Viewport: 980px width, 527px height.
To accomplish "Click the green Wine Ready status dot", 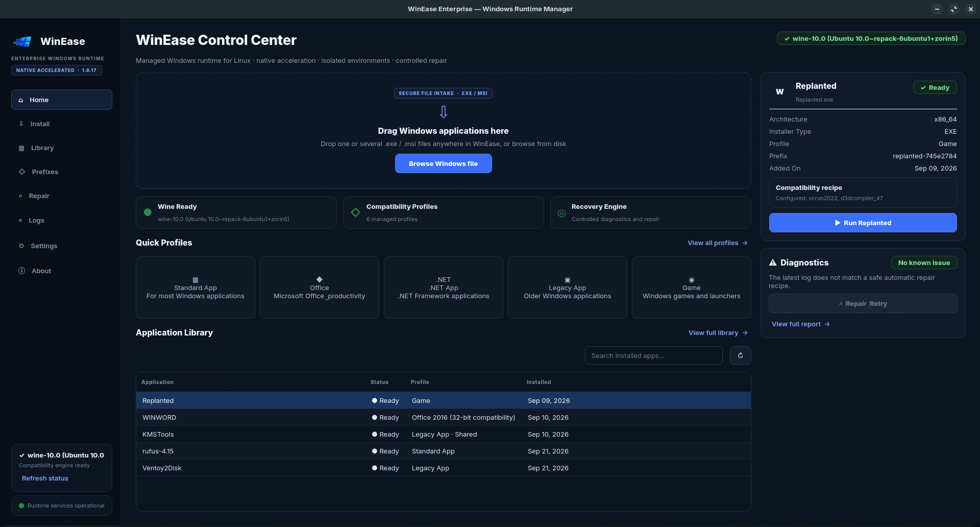I will click(x=148, y=212).
